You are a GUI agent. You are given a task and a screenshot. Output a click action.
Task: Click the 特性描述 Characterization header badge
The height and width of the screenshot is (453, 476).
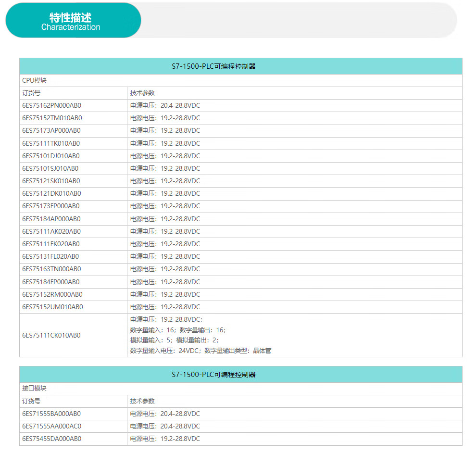coord(73,20)
